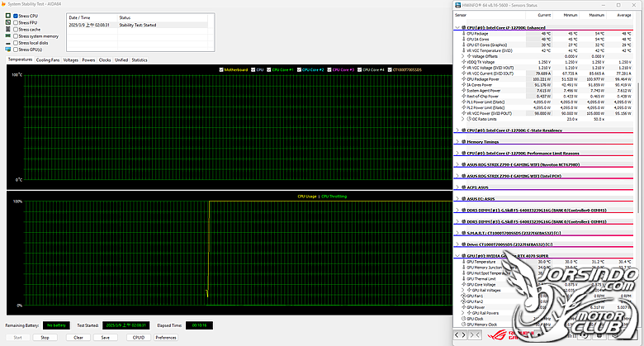The image size is (644, 346).
Task: Click the 'No battery' Remaining Battery field
Action: tap(56, 325)
